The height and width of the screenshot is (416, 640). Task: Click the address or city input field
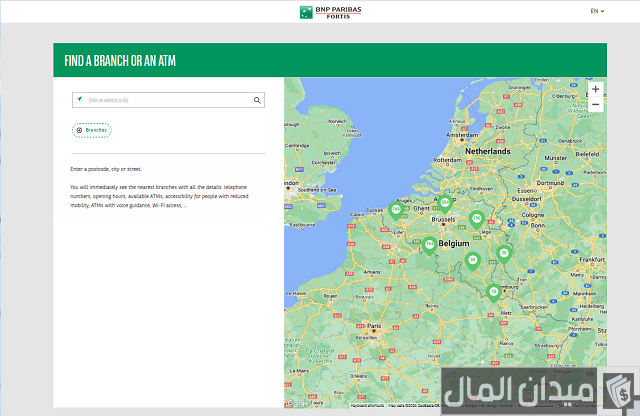[x=168, y=100]
